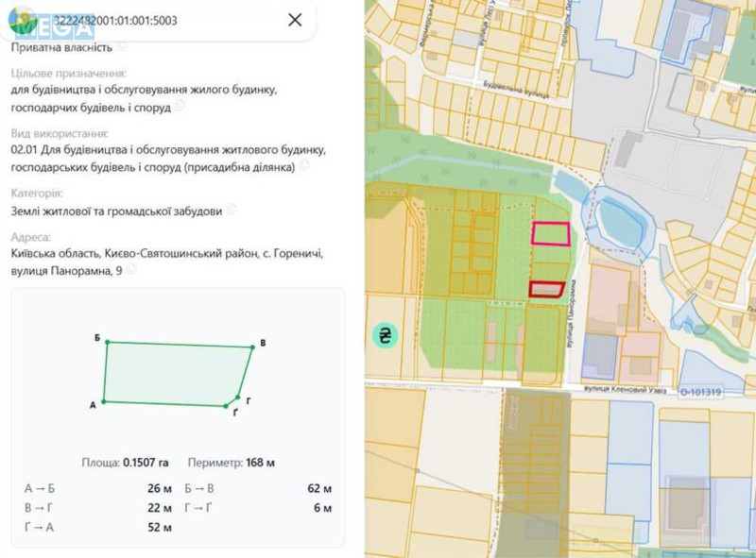Click the perimeter value '168 м'
756x558 pixels.
pos(261,463)
